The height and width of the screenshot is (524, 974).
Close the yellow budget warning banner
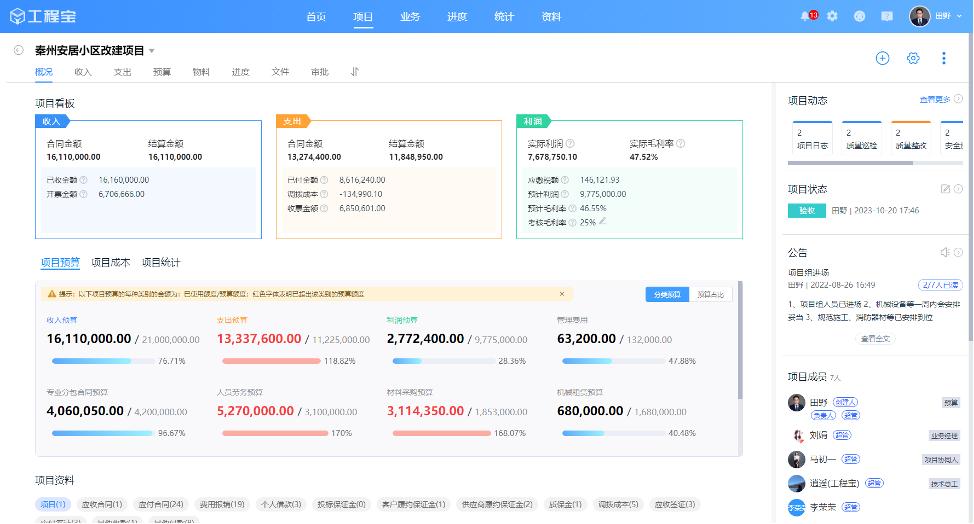[562, 294]
